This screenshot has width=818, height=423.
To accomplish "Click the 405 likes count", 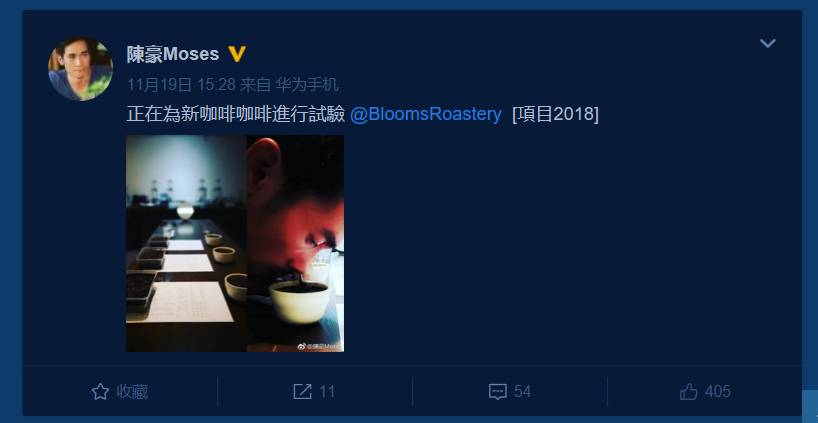I will click(718, 392).
